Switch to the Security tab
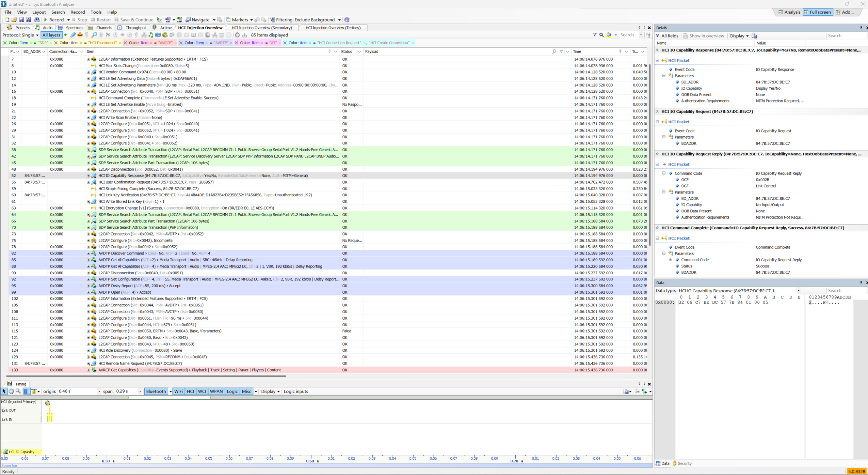This screenshot has height=475, width=868. coord(682,463)
